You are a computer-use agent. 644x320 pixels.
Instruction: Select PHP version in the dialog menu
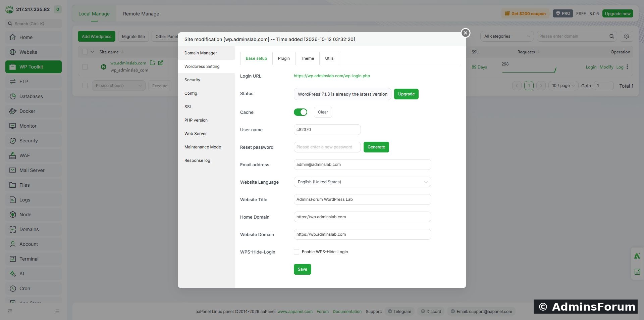point(206,120)
